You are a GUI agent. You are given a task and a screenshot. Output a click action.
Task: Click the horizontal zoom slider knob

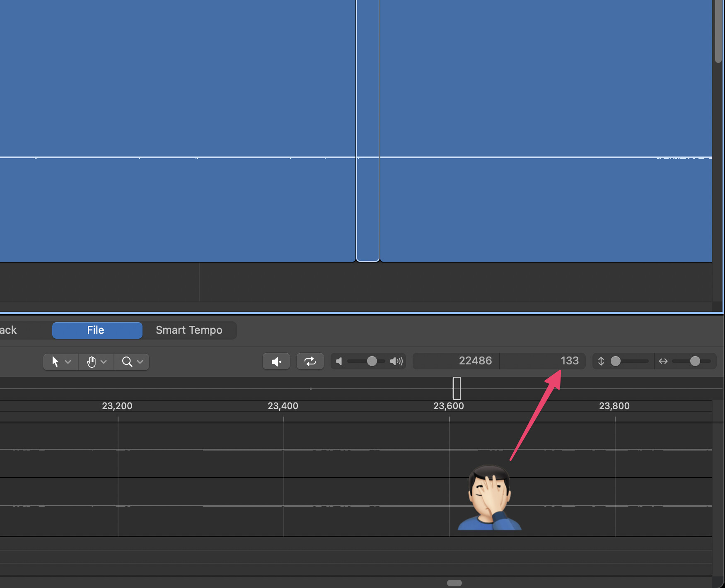pyautogui.click(x=695, y=361)
